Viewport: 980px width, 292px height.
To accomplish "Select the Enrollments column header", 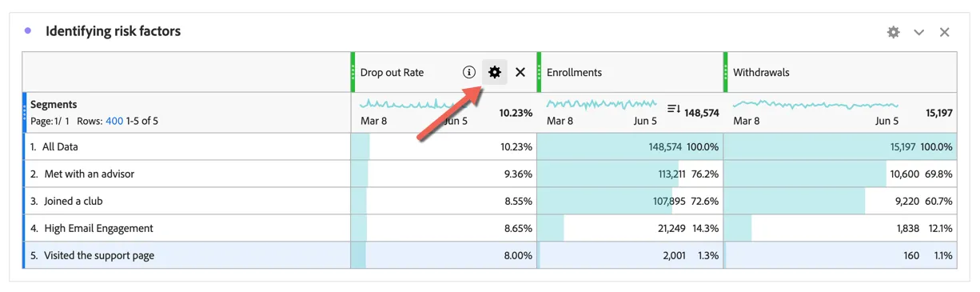I will pyautogui.click(x=574, y=72).
